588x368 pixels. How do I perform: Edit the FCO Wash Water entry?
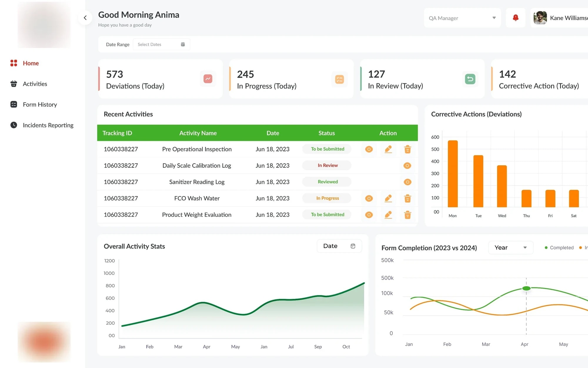pyautogui.click(x=388, y=198)
